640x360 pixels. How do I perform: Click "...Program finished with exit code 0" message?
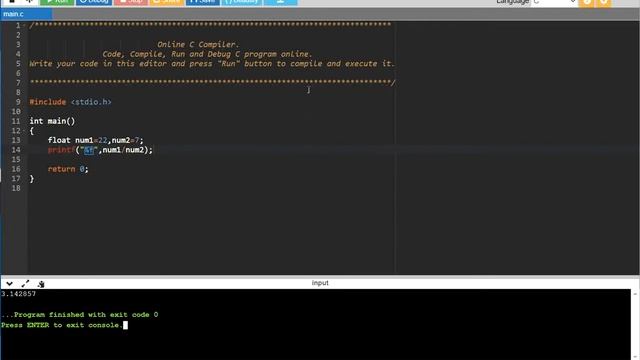click(80, 315)
